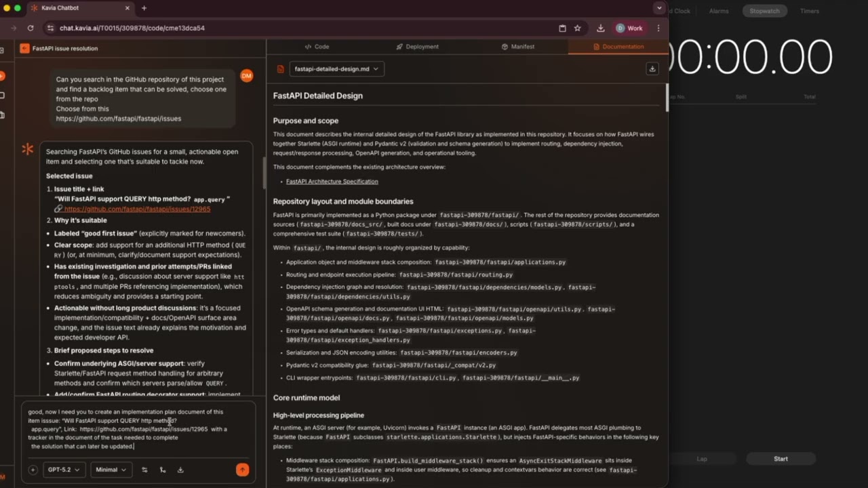Open the GitHub issue 12965 link
This screenshot has height=488, width=868.
137,209
